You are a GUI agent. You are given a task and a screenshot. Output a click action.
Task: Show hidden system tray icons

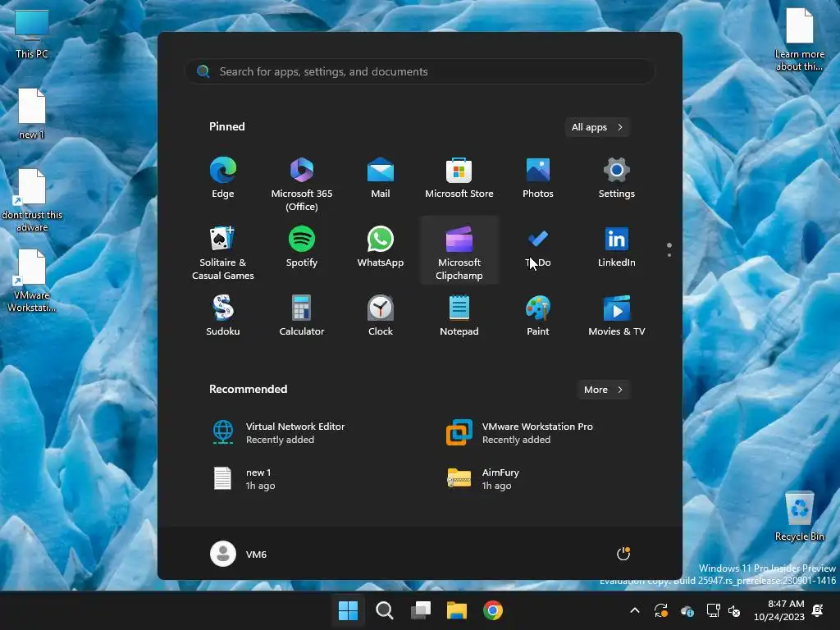[635, 610]
